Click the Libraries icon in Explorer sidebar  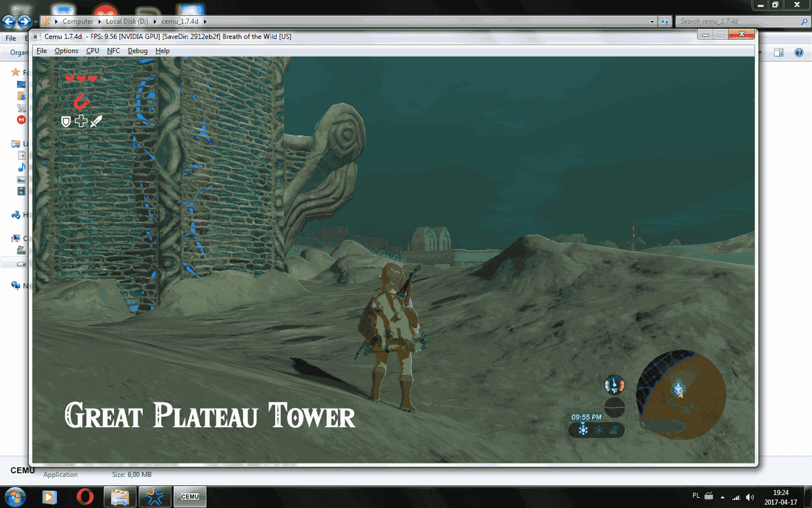pos(16,144)
